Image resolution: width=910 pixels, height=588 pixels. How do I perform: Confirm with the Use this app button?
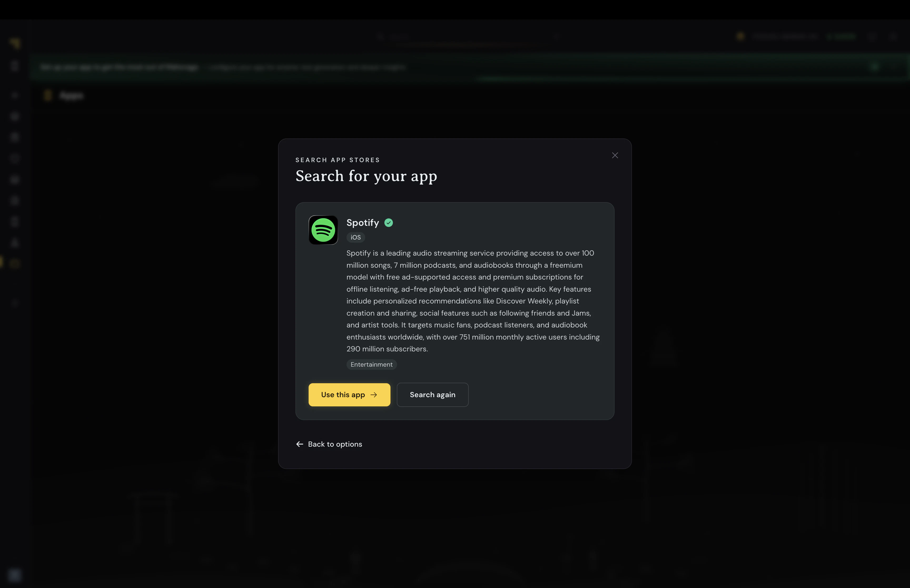(x=349, y=395)
